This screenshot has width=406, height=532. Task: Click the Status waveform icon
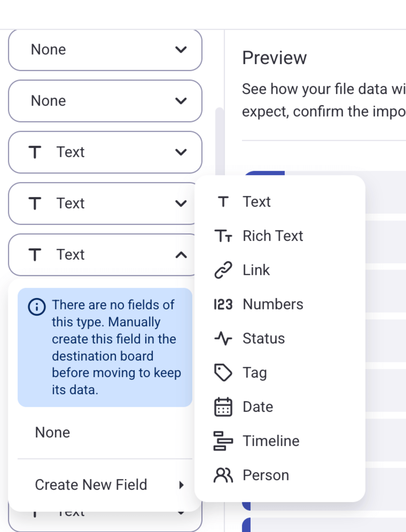[x=223, y=338]
